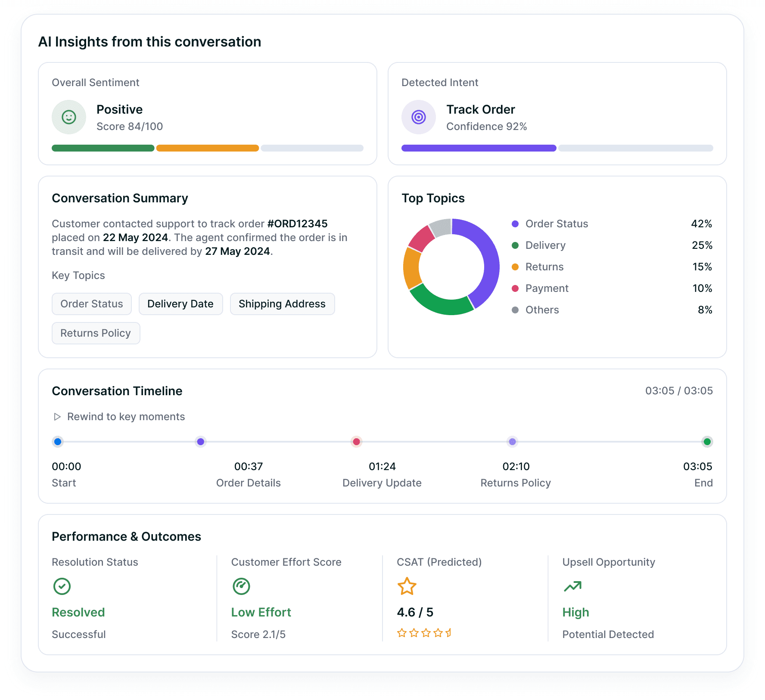Click the Successful label under Resolved
Screen dimensions: 765x700
[79, 635]
